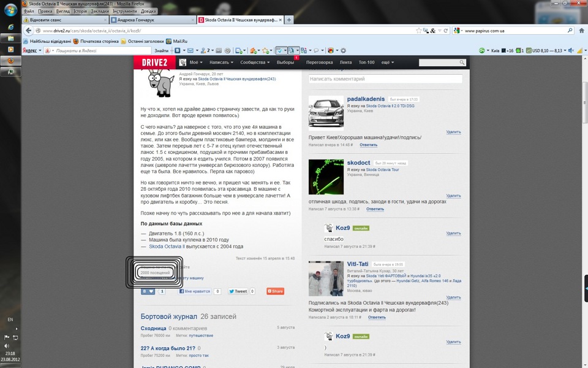Click the search magnifier in the Google box

pyautogui.click(x=570, y=31)
